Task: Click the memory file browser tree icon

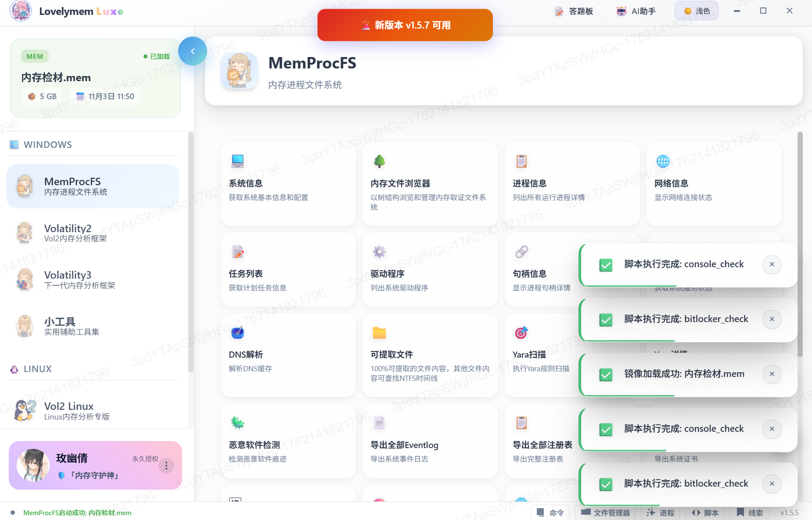Action: [379, 161]
